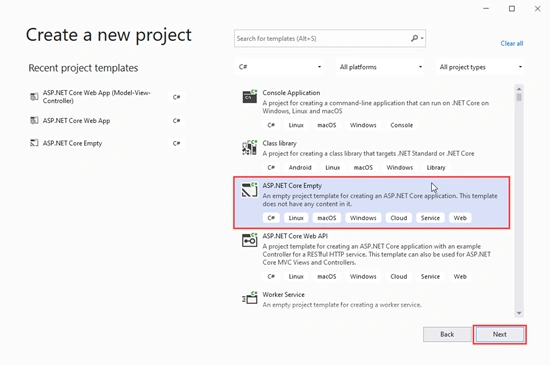Click recent ASP.NET Core Web App MVC icon
This screenshot has height=365, width=550.
(34, 97)
